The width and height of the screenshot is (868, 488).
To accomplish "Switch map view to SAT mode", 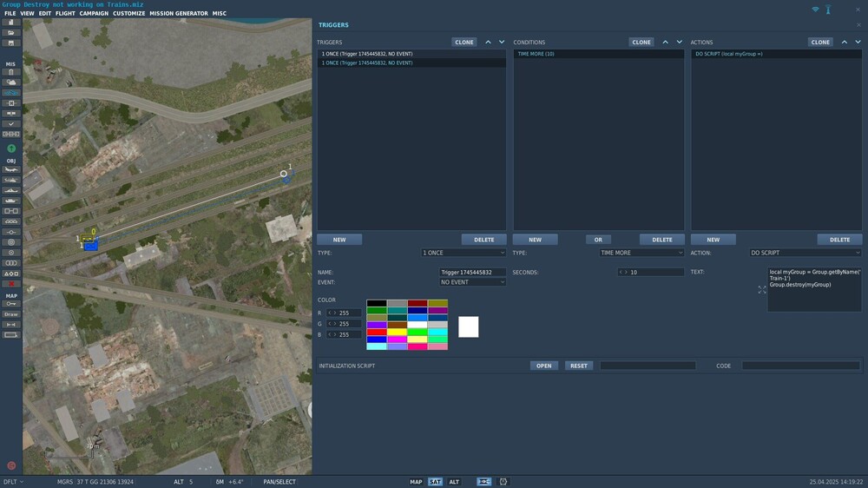I will pos(435,482).
